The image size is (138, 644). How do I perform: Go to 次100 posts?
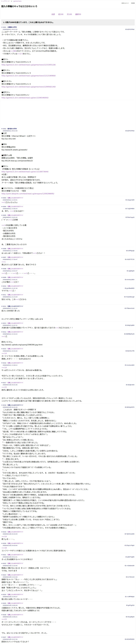coord(69,14)
